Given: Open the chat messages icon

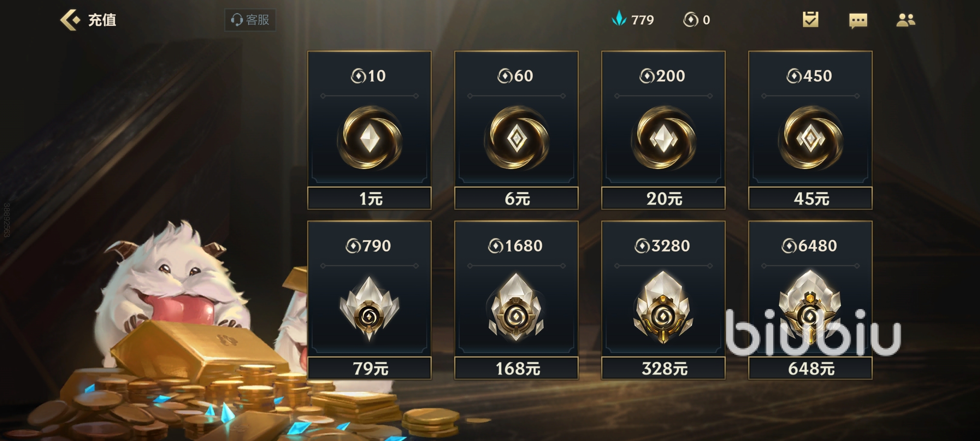Looking at the screenshot, I should [x=858, y=20].
